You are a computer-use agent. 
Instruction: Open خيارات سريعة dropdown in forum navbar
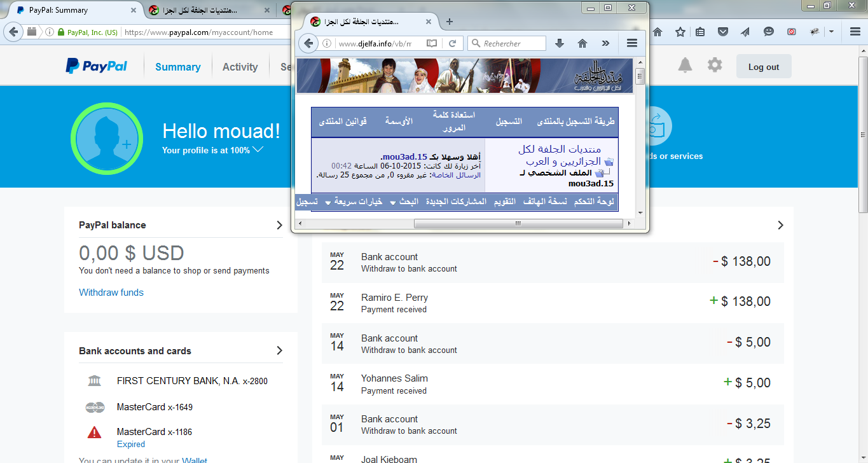click(x=354, y=202)
